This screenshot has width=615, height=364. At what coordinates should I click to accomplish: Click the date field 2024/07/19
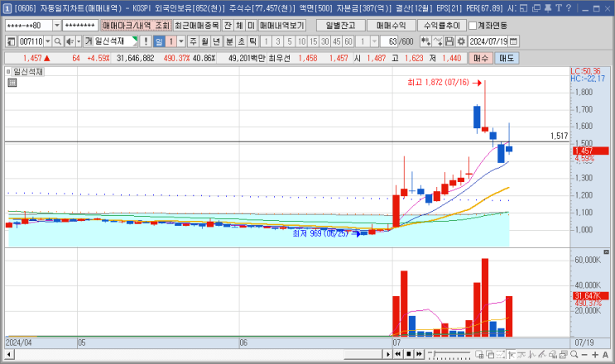coord(488,41)
